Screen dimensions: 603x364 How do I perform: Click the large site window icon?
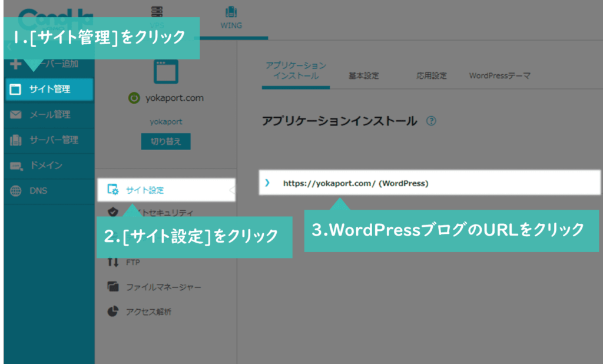(x=166, y=72)
